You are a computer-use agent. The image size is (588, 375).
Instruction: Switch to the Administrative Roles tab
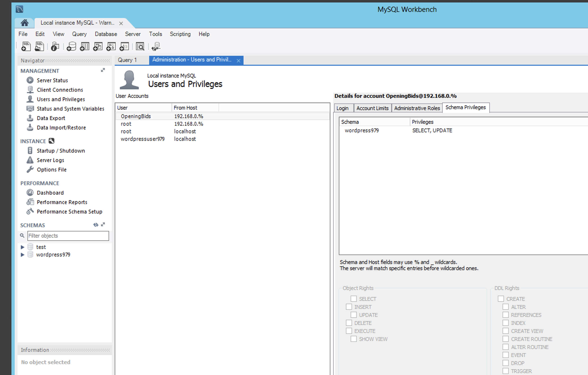(x=417, y=108)
